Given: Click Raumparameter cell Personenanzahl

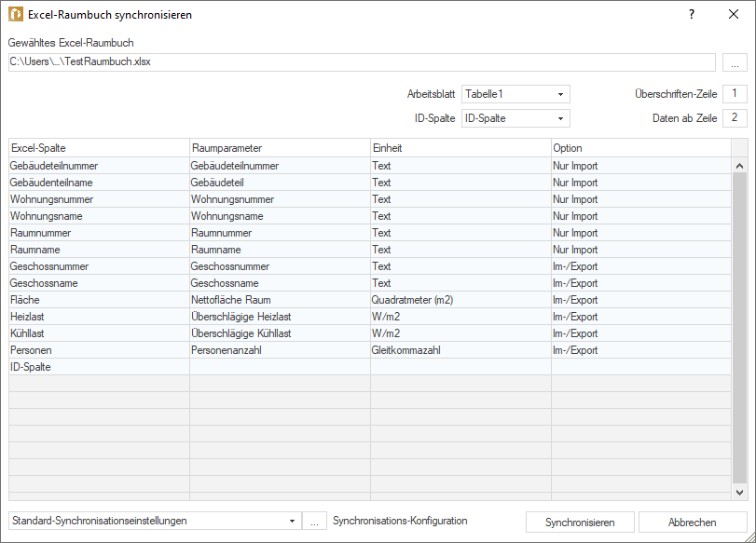Looking at the screenshot, I should click(280, 350).
